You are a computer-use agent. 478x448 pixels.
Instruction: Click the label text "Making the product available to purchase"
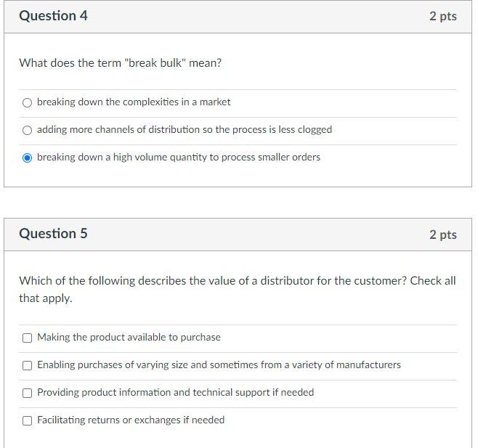[129, 338]
